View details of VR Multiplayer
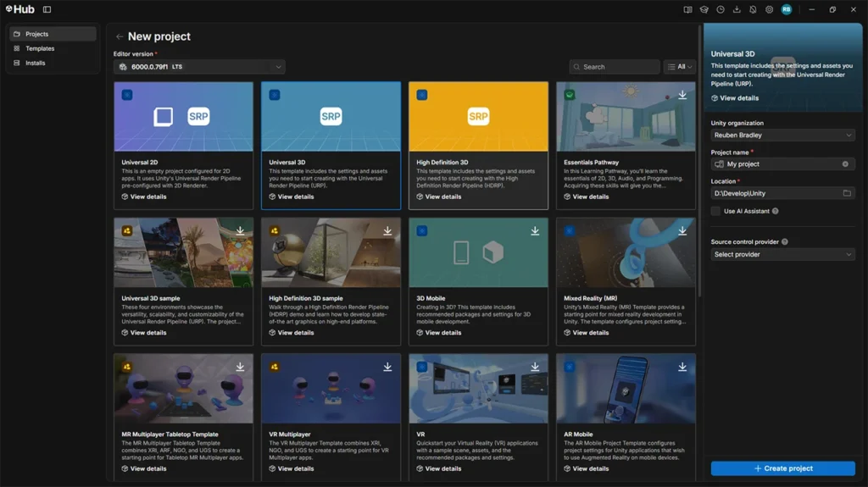Viewport: 868px width, 487px height. click(292, 468)
